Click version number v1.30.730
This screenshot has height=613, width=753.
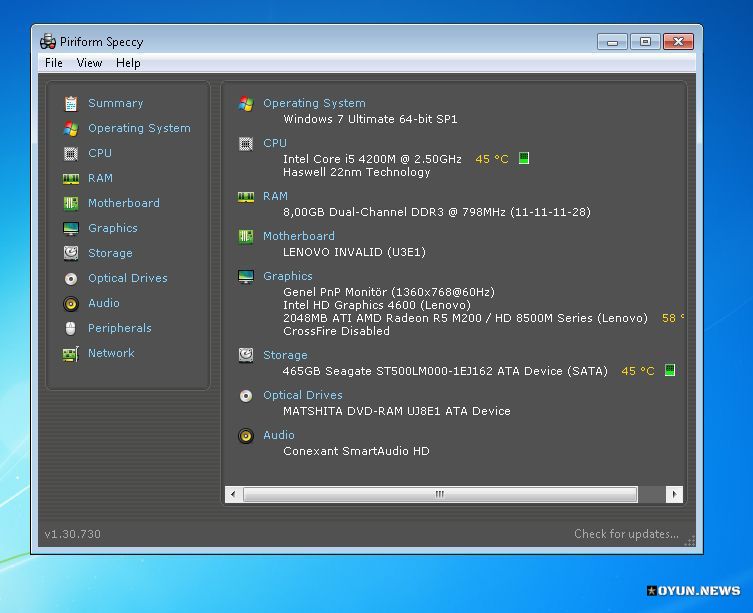(x=73, y=534)
